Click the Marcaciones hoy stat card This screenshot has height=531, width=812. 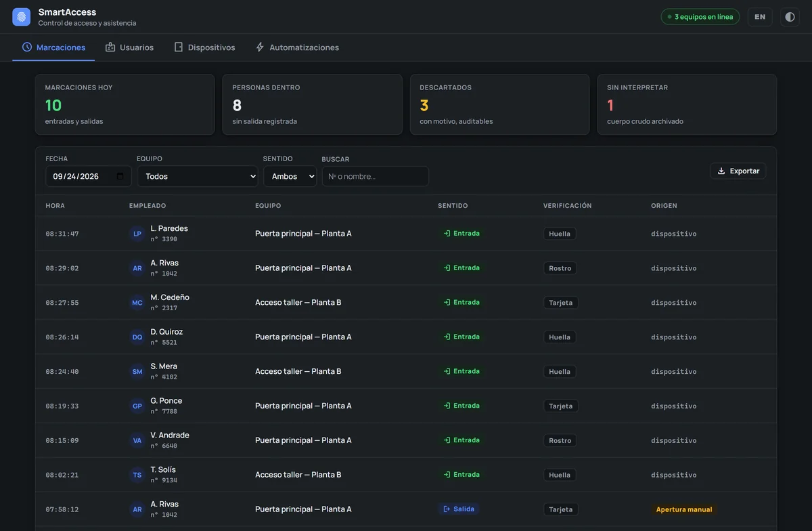click(x=125, y=104)
